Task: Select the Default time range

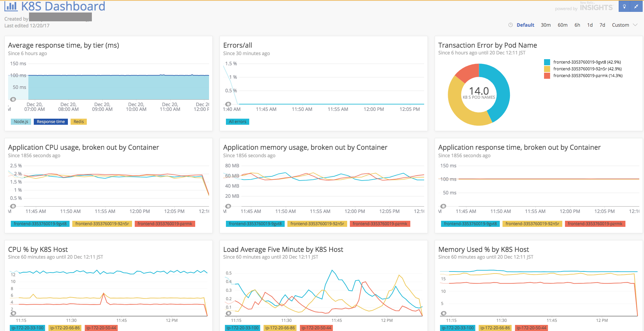Action: [x=525, y=25]
